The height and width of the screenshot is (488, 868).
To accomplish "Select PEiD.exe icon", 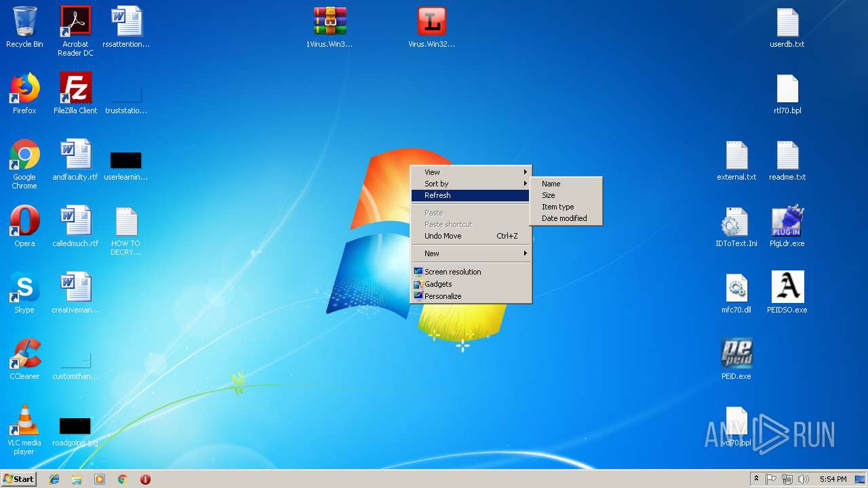I will tap(736, 359).
